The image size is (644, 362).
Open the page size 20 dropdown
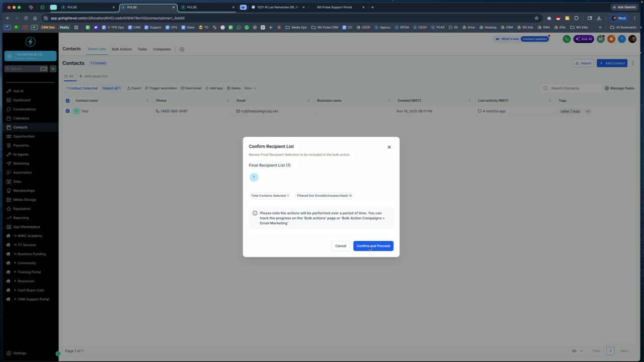[577, 351]
